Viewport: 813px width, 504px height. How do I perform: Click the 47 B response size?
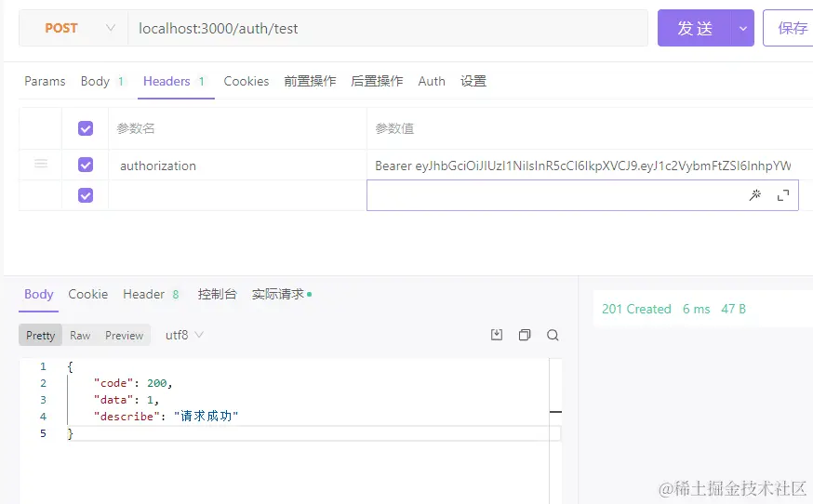click(733, 309)
